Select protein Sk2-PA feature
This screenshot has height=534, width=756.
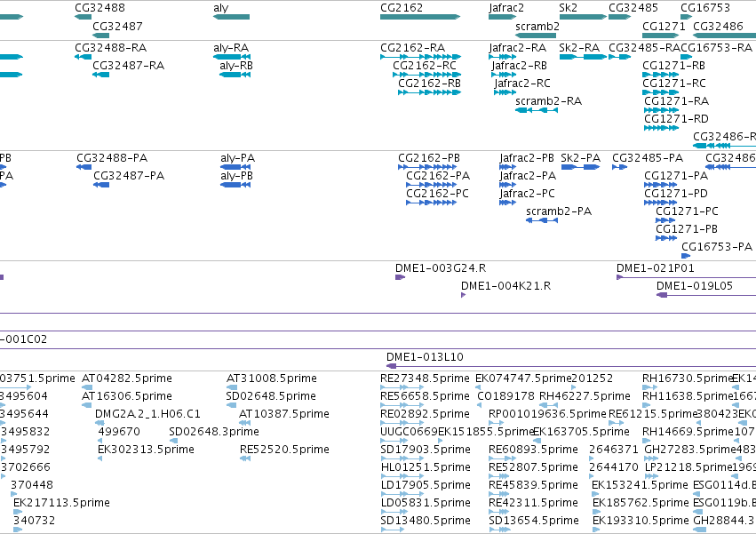tap(580, 167)
